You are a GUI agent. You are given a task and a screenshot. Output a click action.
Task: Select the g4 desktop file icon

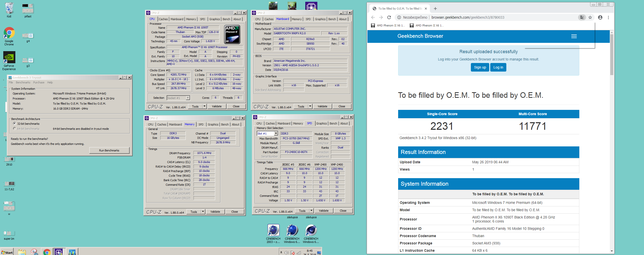[28, 37]
